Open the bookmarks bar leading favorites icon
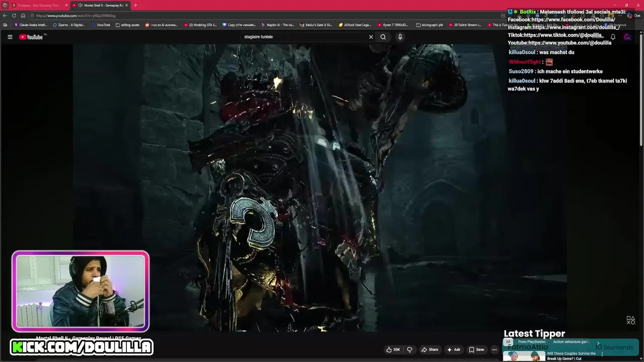644x362 pixels. tap(5, 25)
